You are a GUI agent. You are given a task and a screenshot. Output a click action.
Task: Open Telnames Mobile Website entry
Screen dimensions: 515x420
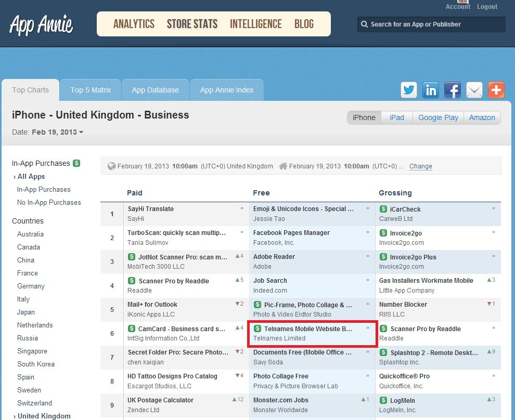(x=308, y=329)
